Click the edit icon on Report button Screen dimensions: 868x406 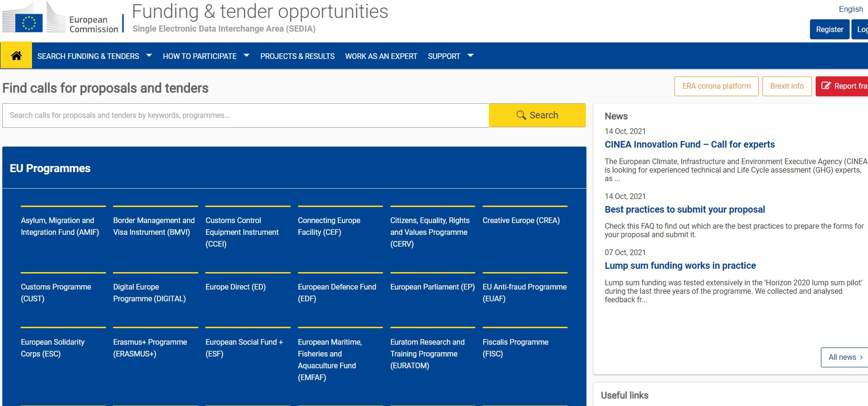[826, 86]
